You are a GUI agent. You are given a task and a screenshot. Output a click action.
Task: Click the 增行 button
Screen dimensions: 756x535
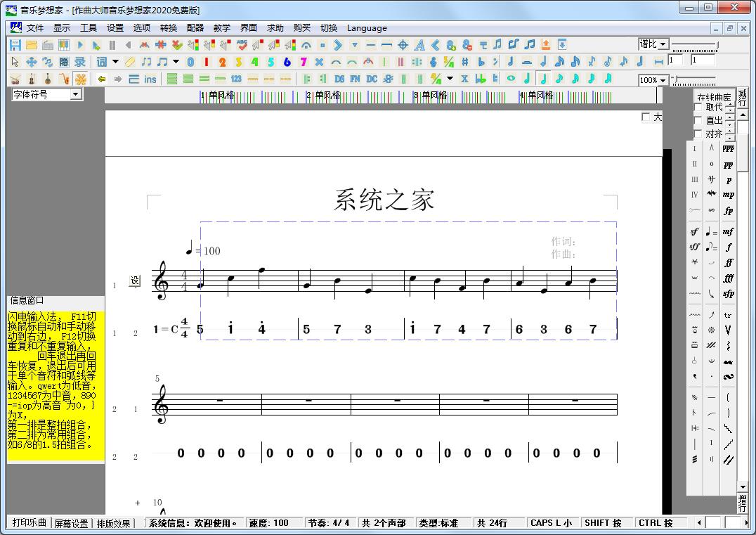tap(743, 503)
